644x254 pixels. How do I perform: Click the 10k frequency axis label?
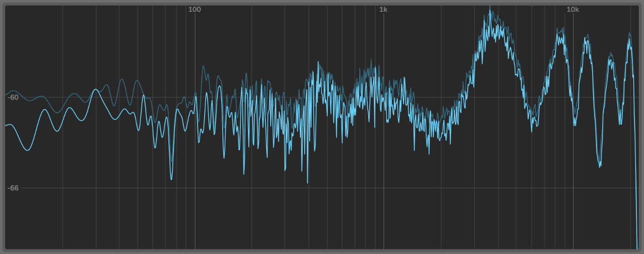(x=572, y=9)
